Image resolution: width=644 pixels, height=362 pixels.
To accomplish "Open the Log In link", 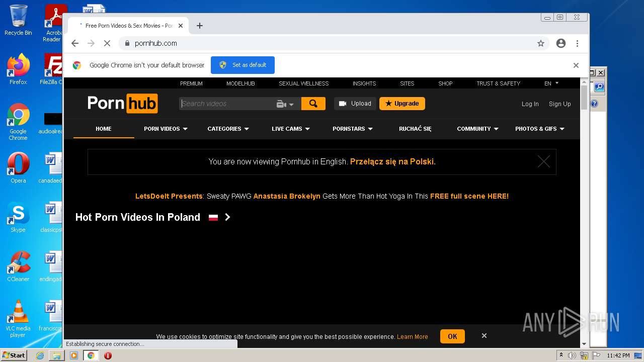I will pos(530,104).
